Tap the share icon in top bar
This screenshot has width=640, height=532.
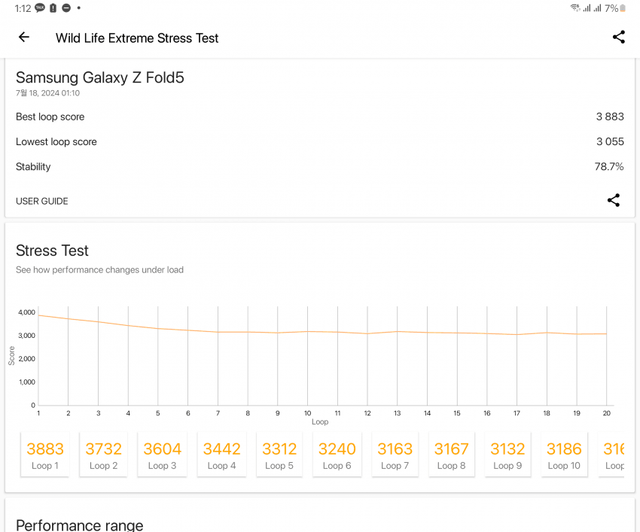[x=618, y=37]
